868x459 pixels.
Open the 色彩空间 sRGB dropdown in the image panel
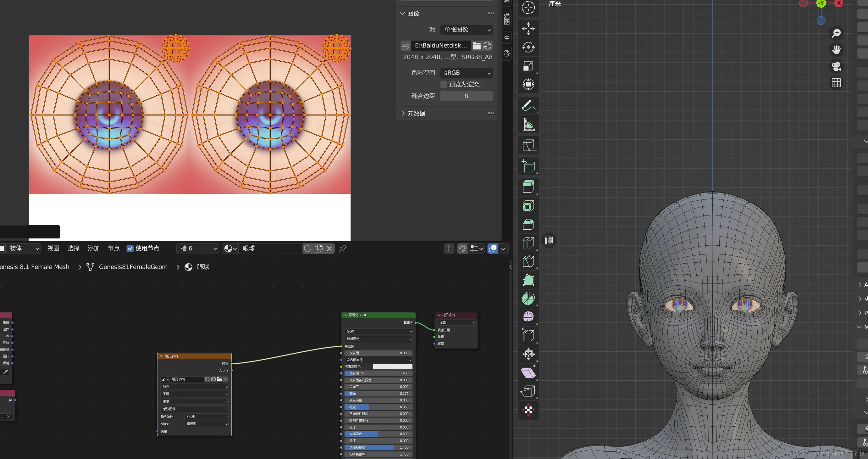click(466, 73)
